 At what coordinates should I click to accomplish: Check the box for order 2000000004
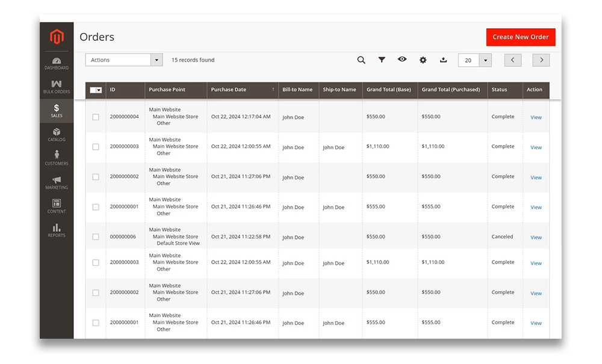click(96, 117)
